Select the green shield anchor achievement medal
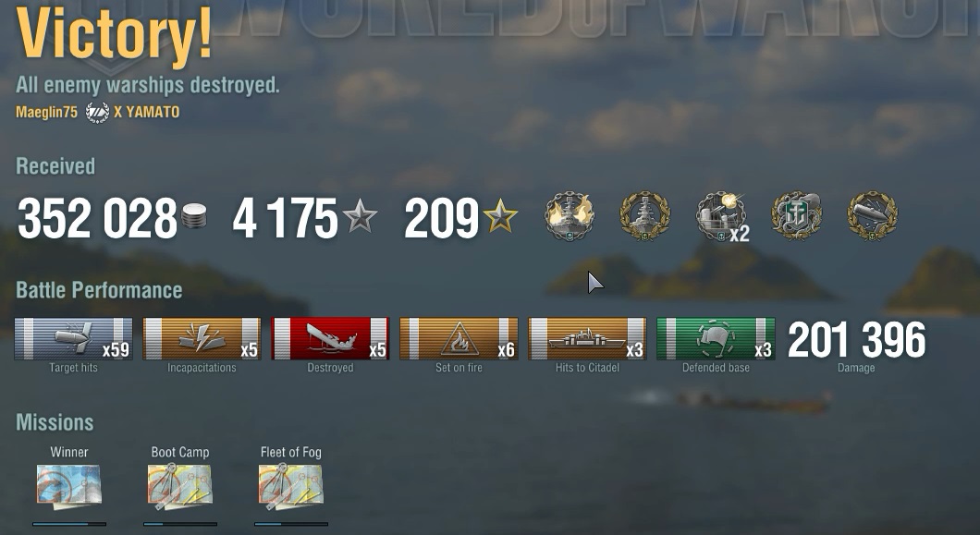 click(797, 216)
